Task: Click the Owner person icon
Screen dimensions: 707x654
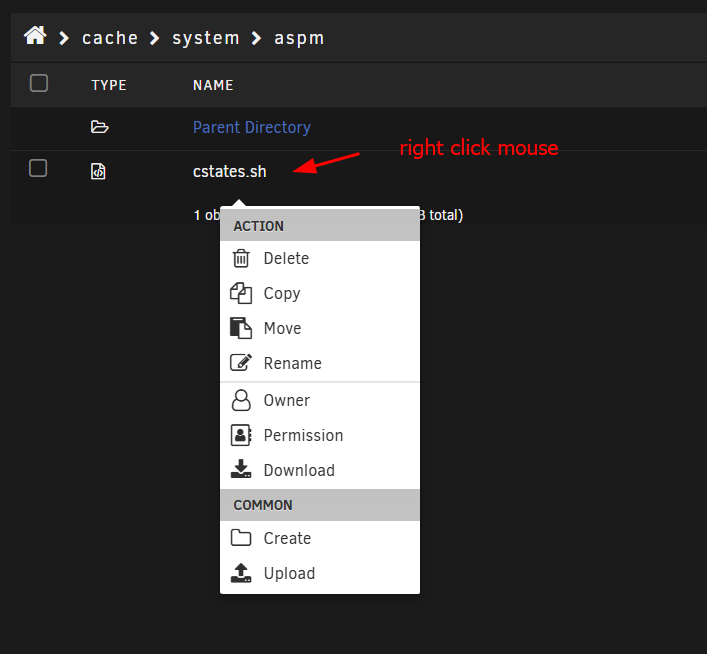Action: point(241,400)
